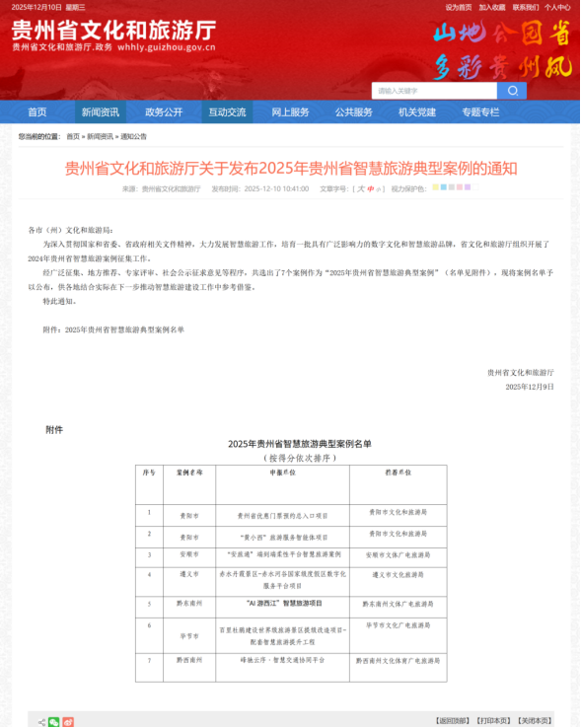Click the search magnifier button
Viewport: 581px width, 728px height.
pos(511,91)
